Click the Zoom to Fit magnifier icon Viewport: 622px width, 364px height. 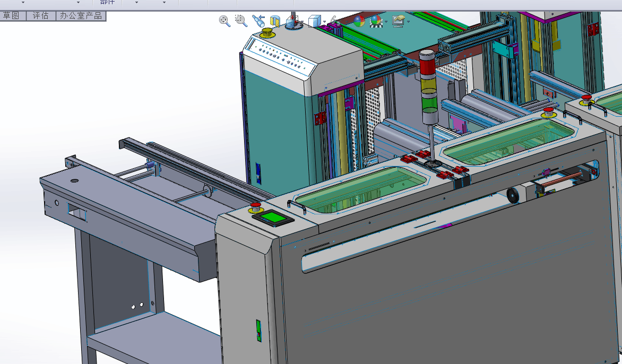point(224,21)
